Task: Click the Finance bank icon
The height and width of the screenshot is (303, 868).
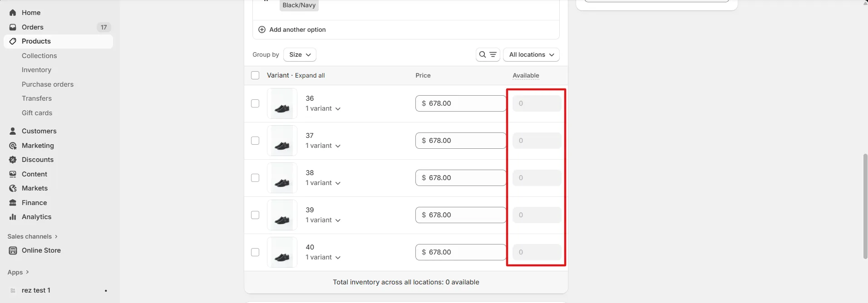Action: pyautogui.click(x=13, y=203)
